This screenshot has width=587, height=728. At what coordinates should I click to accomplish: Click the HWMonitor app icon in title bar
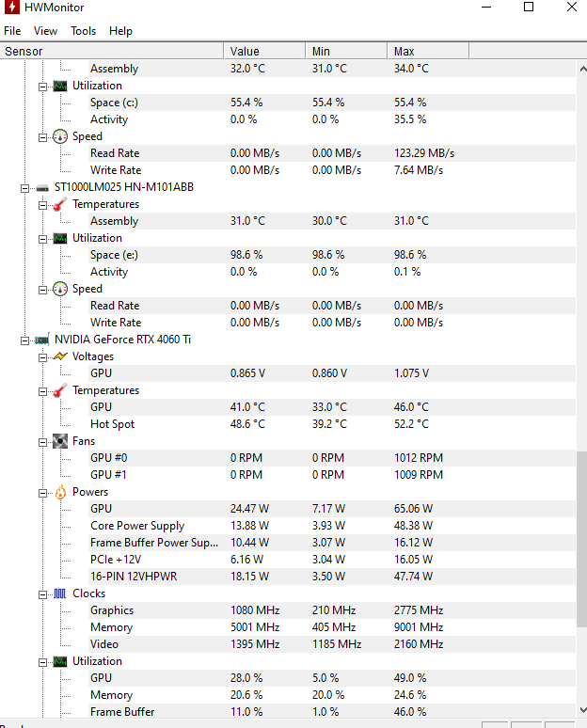[11, 7]
